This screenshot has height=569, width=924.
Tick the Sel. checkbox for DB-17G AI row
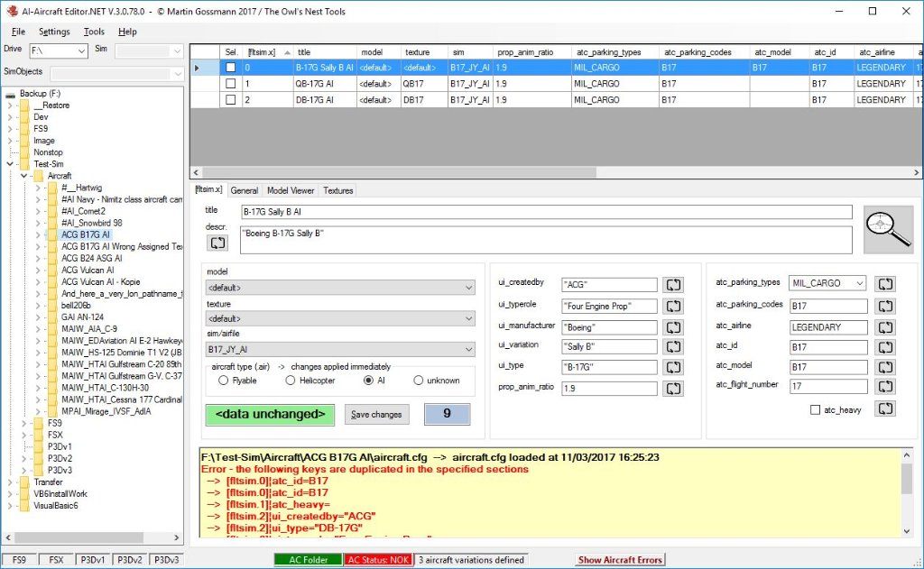[x=230, y=100]
